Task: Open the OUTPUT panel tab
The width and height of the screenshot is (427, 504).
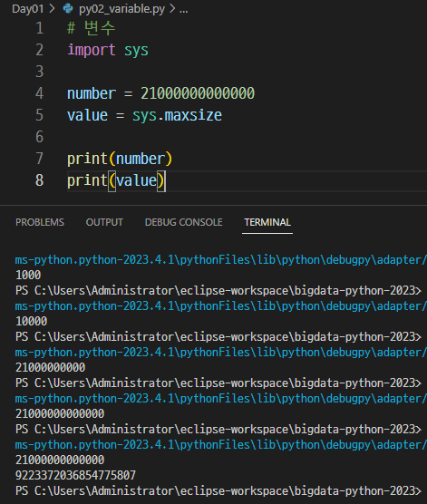Action: (104, 222)
